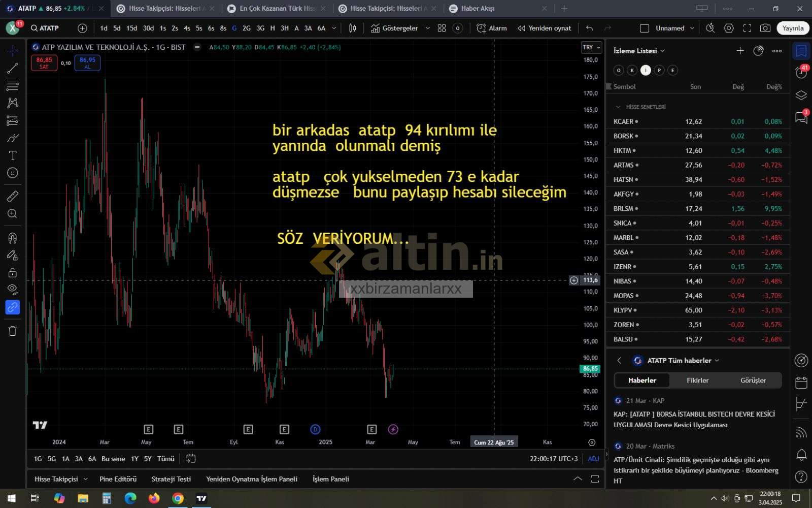Screen dimensions: 812x508
Task: Open the ATATP Tüm haberler dropdown
Action: pyautogui.click(x=683, y=360)
